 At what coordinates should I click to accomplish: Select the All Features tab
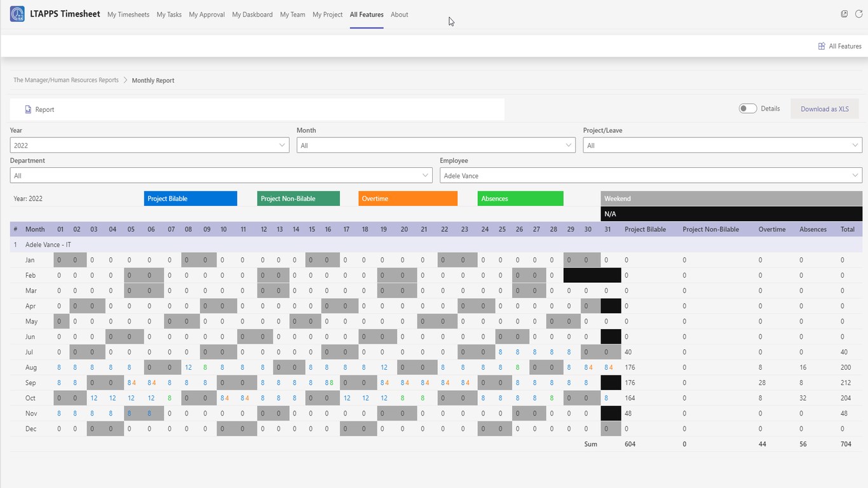[x=367, y=15]
